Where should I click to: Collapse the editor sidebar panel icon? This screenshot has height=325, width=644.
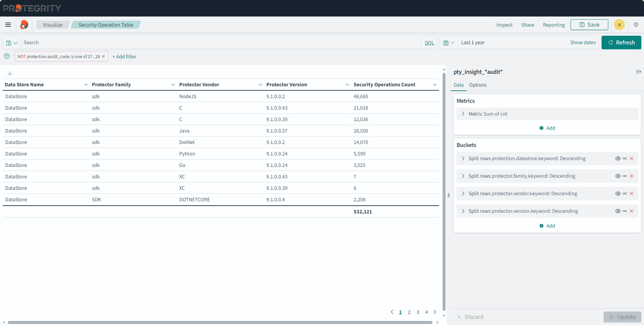pos(638,72)
